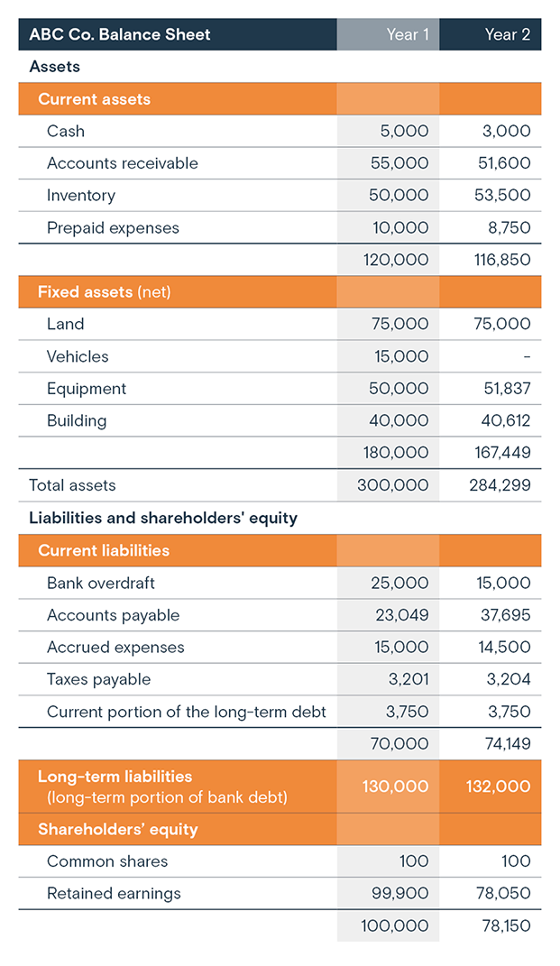The height and width of the screenshot is (966, 560).
Task: Select the Prepaid expenses row label
Action: coord(113,228)
